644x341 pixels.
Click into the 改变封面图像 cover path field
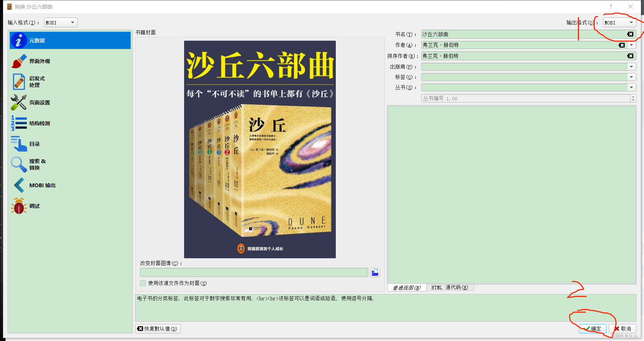254,273
